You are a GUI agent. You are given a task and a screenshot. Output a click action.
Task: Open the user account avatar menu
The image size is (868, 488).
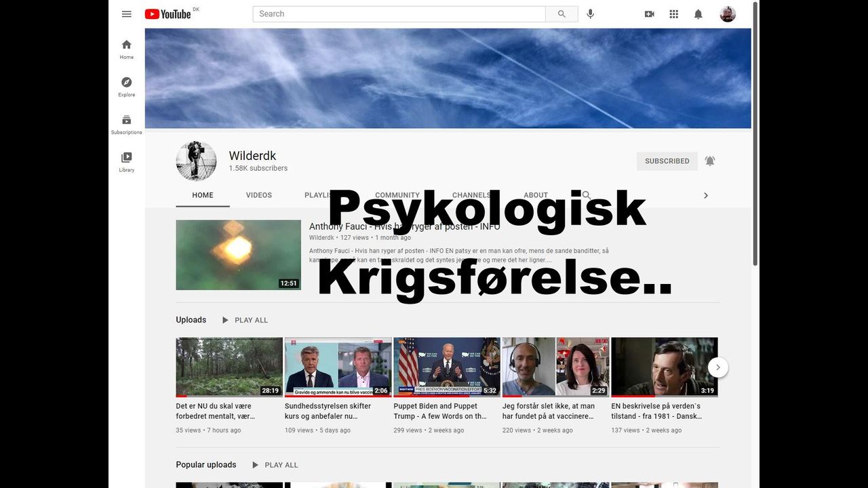pos(727,14)
